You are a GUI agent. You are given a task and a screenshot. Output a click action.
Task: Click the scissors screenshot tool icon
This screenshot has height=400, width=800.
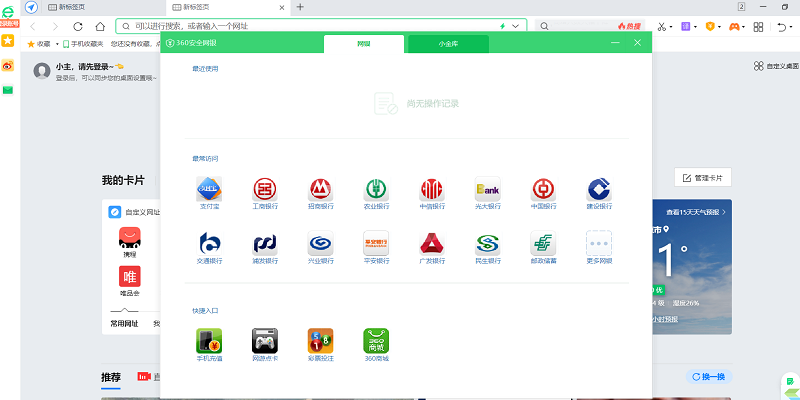(x=662, y=27)
